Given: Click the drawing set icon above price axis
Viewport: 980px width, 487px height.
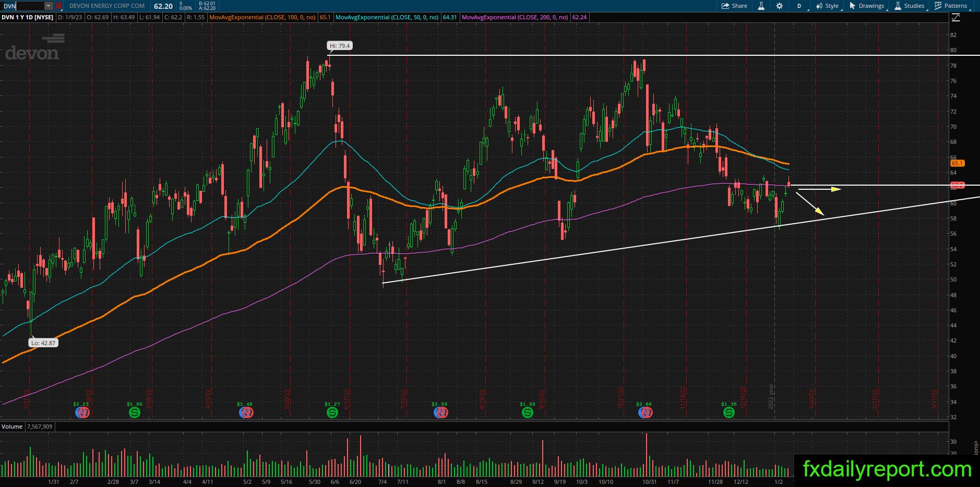Looking at the screenshot, I should [x=956, y=17].
